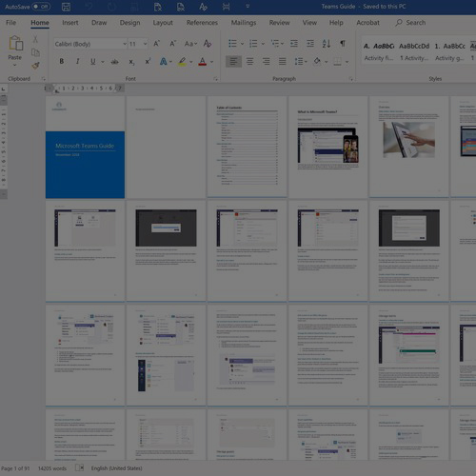476x476 pixels.
Task: Open the font size 11 dropdown
Action: 145,44
